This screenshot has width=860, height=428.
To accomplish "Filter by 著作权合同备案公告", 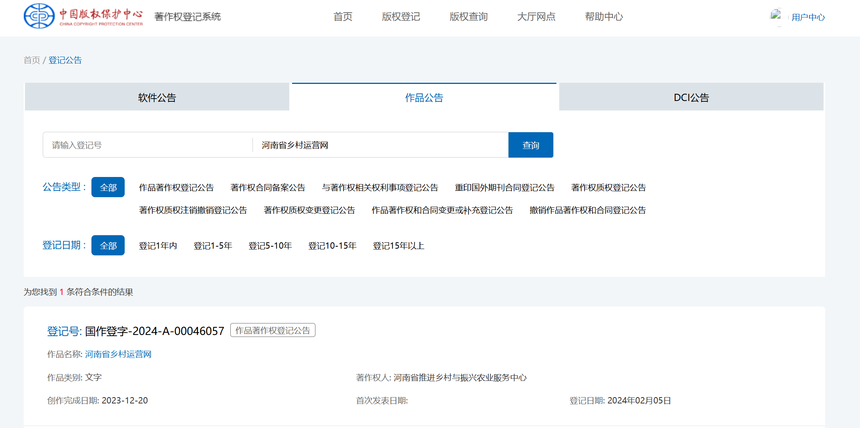I will click(268, 188).
